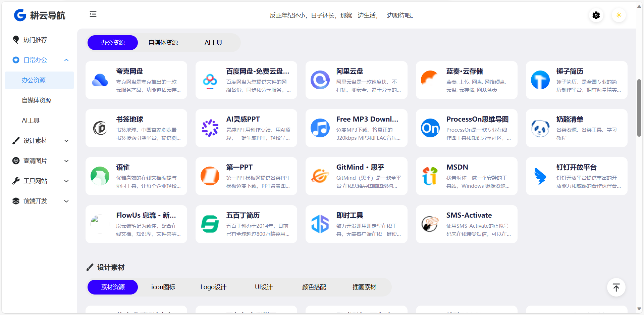This screenshot has width=644, height=315.
Task: Switch to the Logo设计 tab
Action: pyautogui.click(x=213, y=287)
